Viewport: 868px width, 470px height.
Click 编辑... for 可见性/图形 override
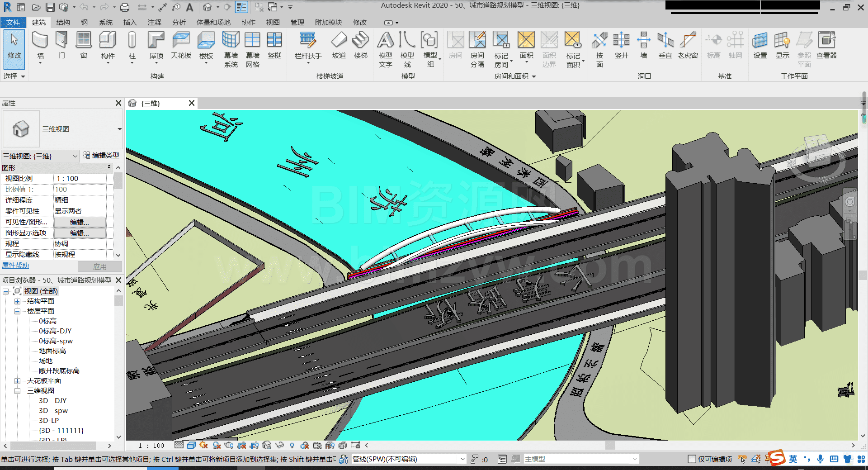(x=80, y=222)
